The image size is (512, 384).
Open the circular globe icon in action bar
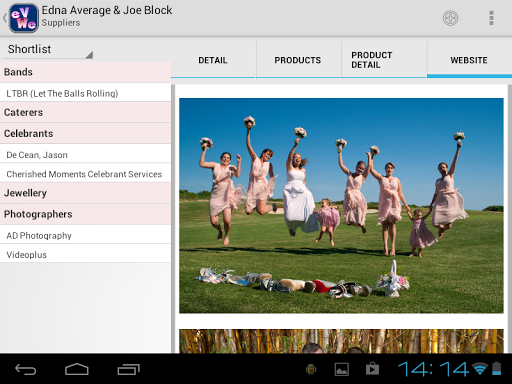[x=450, y=18]
